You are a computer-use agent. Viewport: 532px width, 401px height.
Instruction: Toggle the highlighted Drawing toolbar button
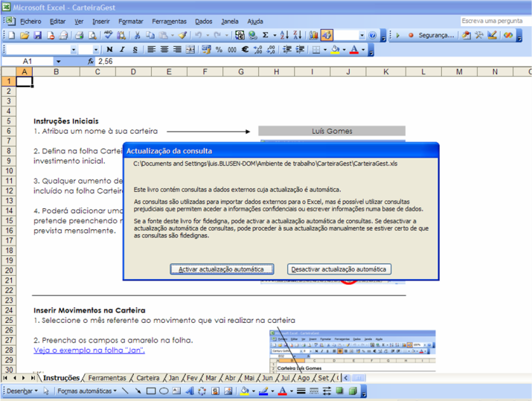tap(327, 35)
